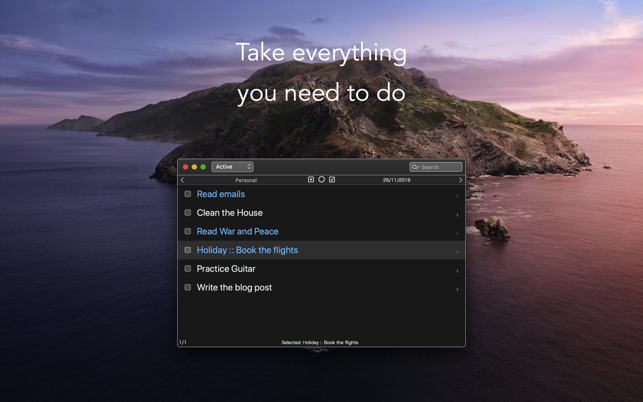Click the status bar Selected: Holiday text
This screenshot has width=643, height=402.
point(320,343)
